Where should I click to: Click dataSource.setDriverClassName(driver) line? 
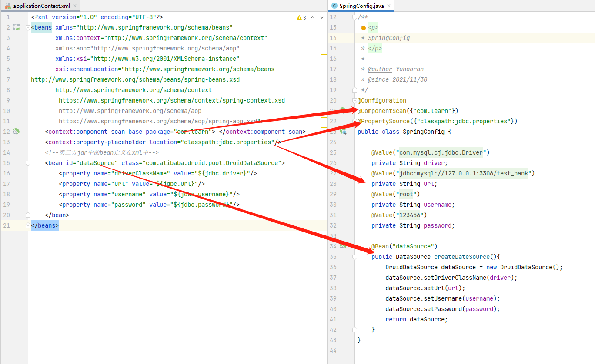pyautogui.click(x=451, y=278)
